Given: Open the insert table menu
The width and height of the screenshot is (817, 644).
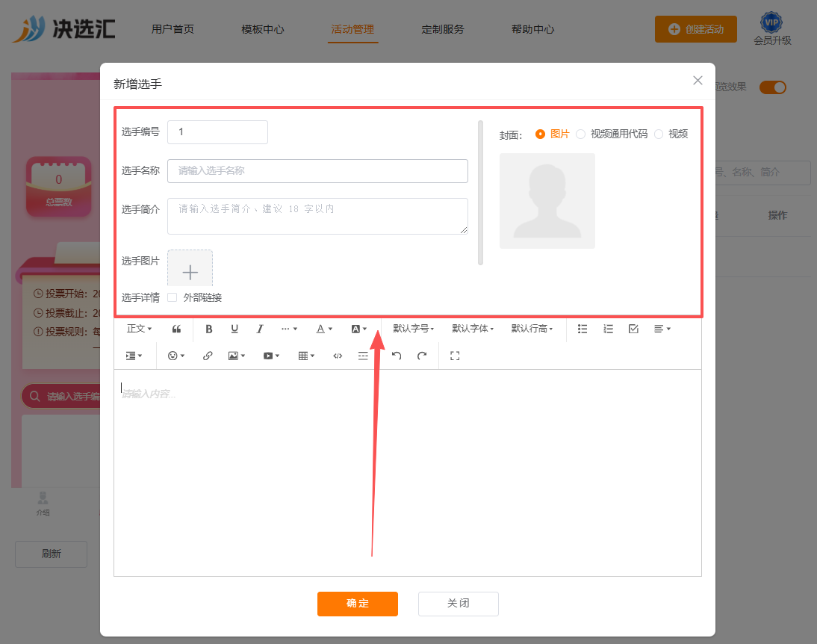Looking at the screenshot, I should click(306, 356).
